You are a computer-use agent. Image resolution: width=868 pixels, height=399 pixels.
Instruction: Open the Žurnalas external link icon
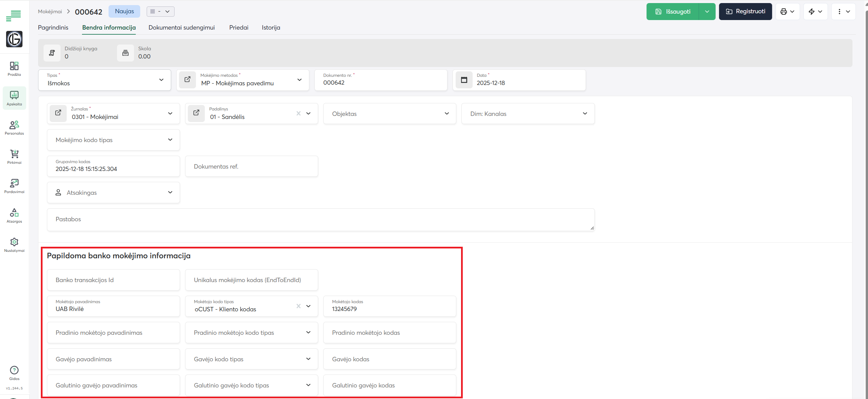[x=58, y=113]
